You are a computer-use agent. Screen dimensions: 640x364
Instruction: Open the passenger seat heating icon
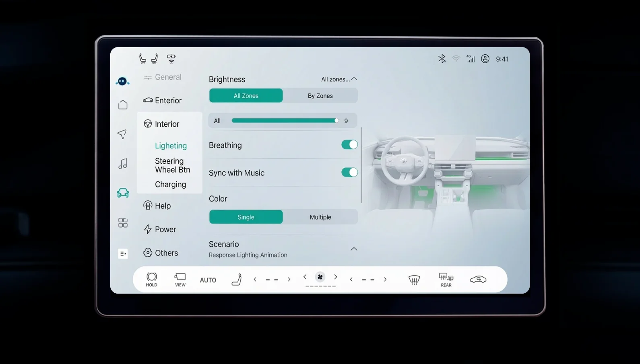pos(154,59)
